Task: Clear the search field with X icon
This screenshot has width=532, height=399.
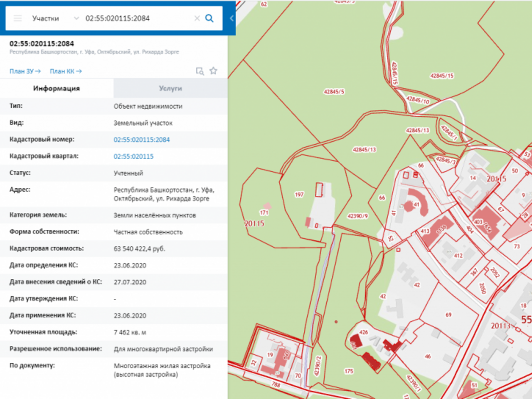Action: click(x=197, y=18)
